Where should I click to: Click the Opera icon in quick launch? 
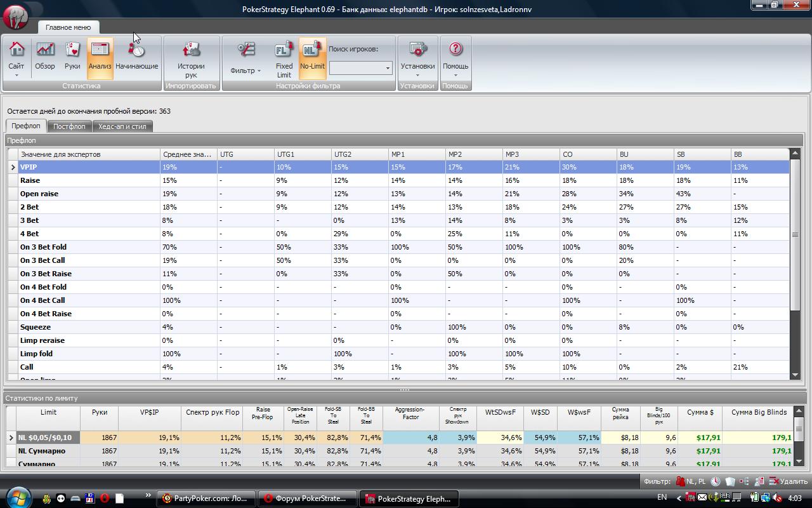coord(104,498)
